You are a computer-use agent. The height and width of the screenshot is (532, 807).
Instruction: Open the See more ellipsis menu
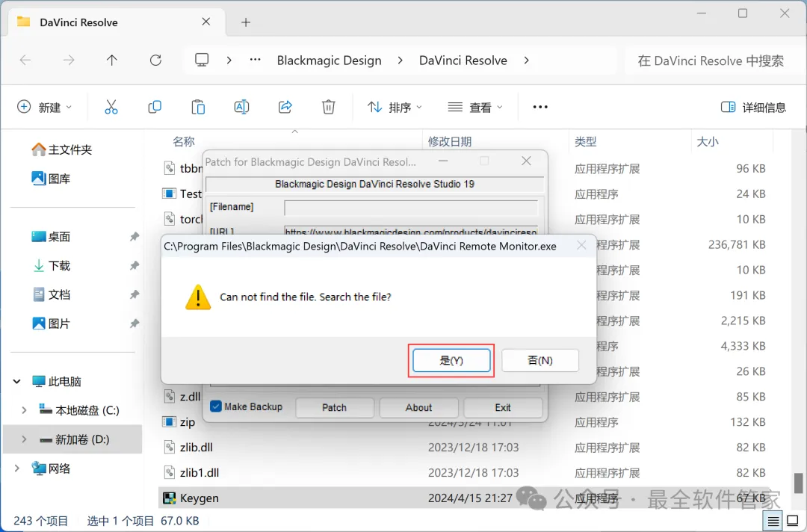[x=540, y=107]
